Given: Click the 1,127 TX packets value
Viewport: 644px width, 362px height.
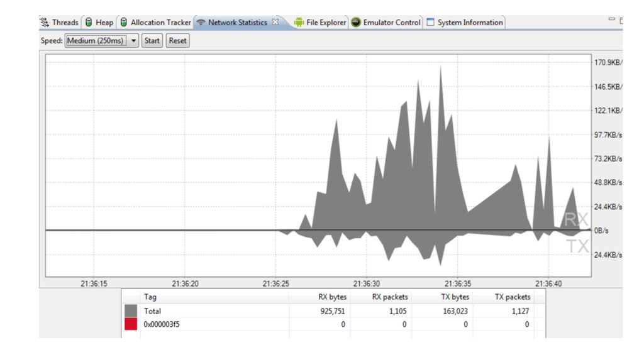Looking at the screenshot, I should [x=520, y=311].
